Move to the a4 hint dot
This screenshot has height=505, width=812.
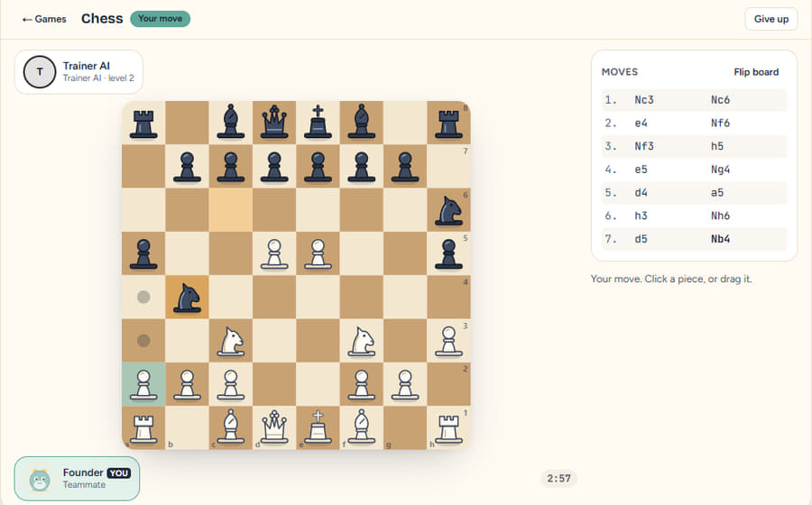143,297
